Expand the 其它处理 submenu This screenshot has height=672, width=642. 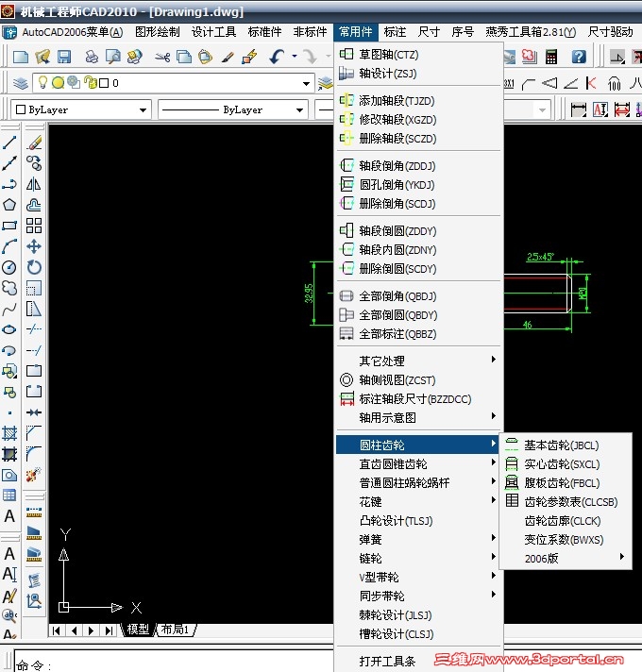coord(418,361)
